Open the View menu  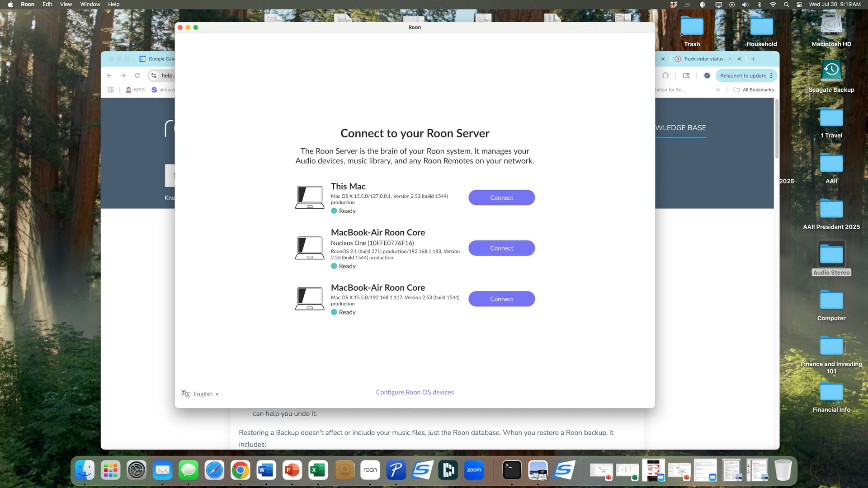coord(66,4)
